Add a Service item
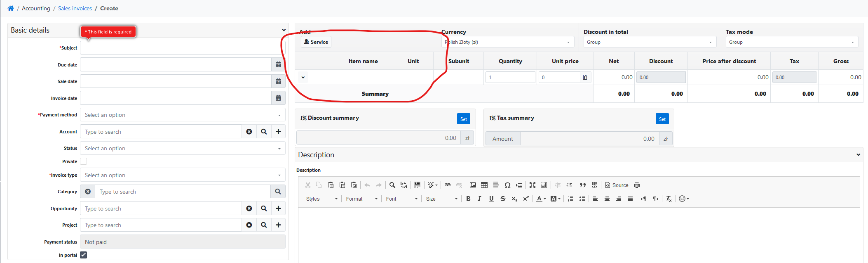Viewport: 868px width, 263px height. pos(316,42)
